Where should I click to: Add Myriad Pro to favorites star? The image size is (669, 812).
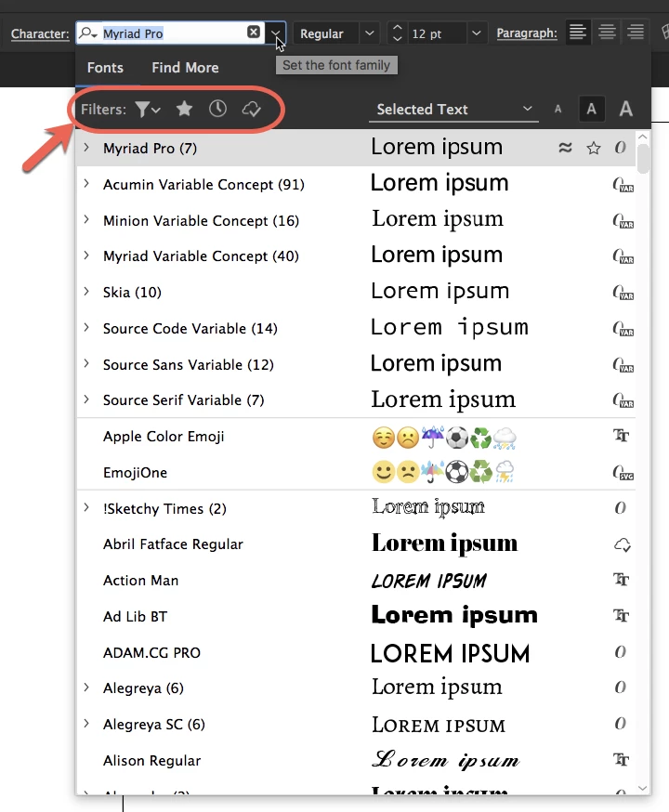(594, 149)
